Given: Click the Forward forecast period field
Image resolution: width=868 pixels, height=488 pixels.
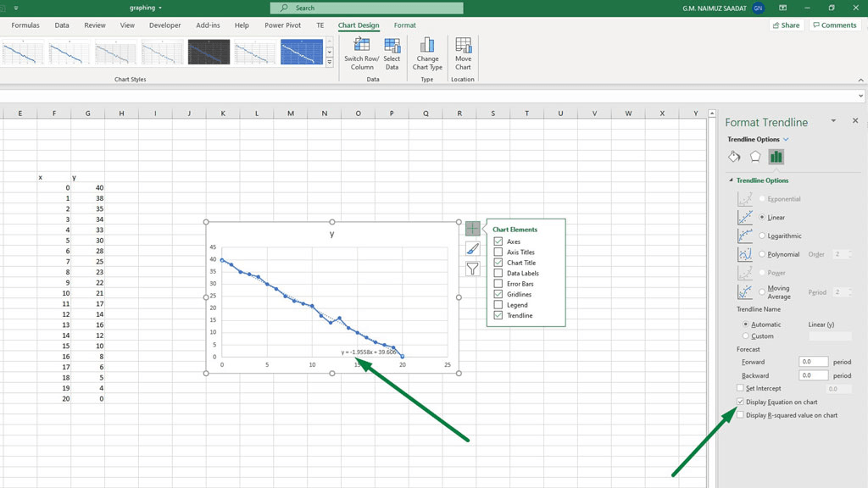Looking at the screenshot, I should (x=813, y=361).
